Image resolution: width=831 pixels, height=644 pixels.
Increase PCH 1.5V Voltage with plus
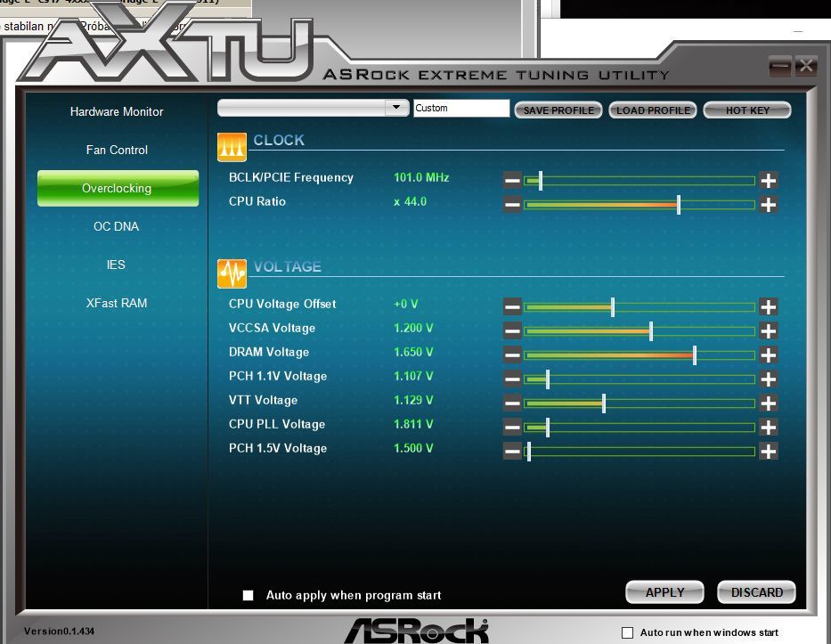[769, 451]
